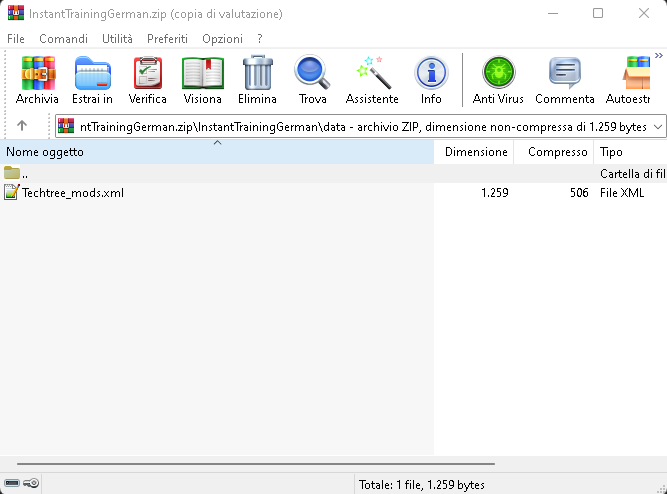The width and height of the screenshot is (667, 494).
Task: Click the drive icon in status bar
Action: tap(12, 483)
